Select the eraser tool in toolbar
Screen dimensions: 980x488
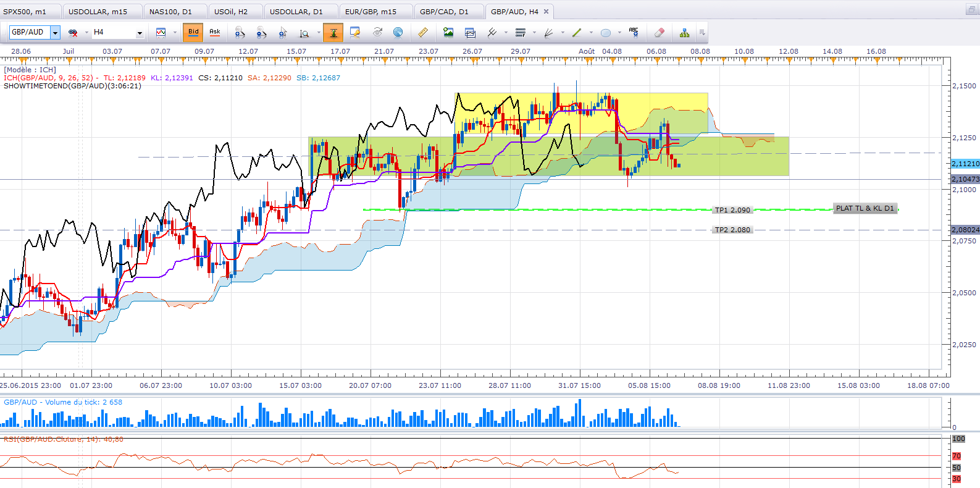tap(659, 32)
